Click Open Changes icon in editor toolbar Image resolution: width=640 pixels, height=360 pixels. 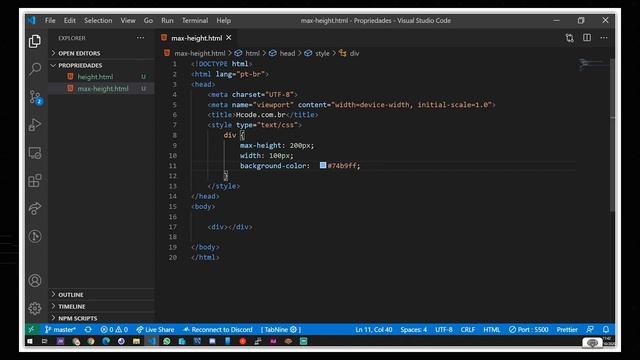(569, 38)
